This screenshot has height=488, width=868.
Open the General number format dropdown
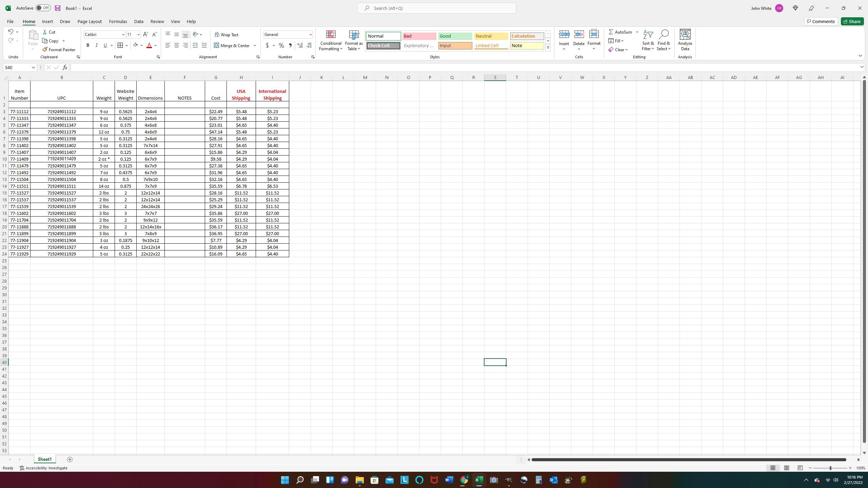point(310,35)
